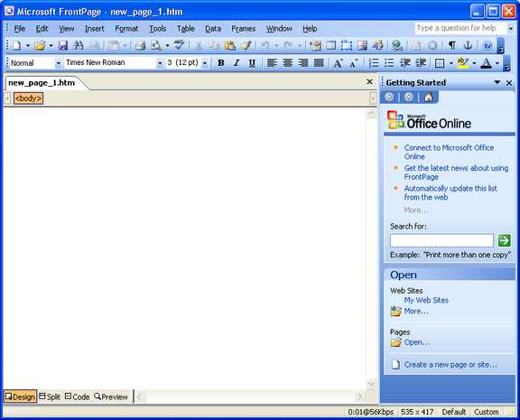Center align the text

click(287, 62)
